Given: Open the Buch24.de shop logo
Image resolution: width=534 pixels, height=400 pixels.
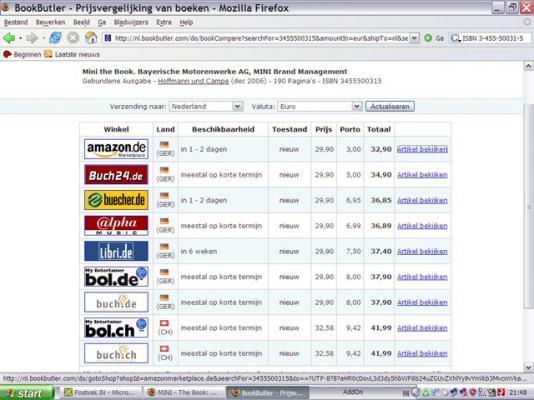Looking at the screenshot, I should tap(116, 174).
